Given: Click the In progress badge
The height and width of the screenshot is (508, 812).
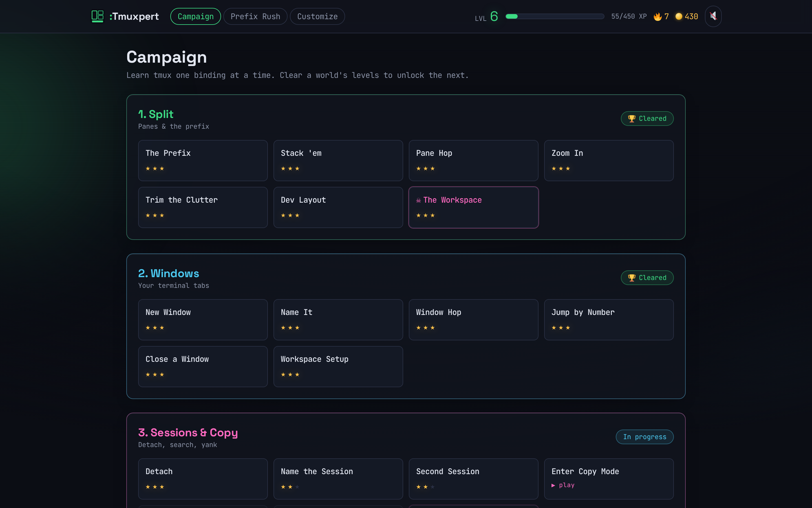Looking at the screenshot, I should click(x=645, y=437).
